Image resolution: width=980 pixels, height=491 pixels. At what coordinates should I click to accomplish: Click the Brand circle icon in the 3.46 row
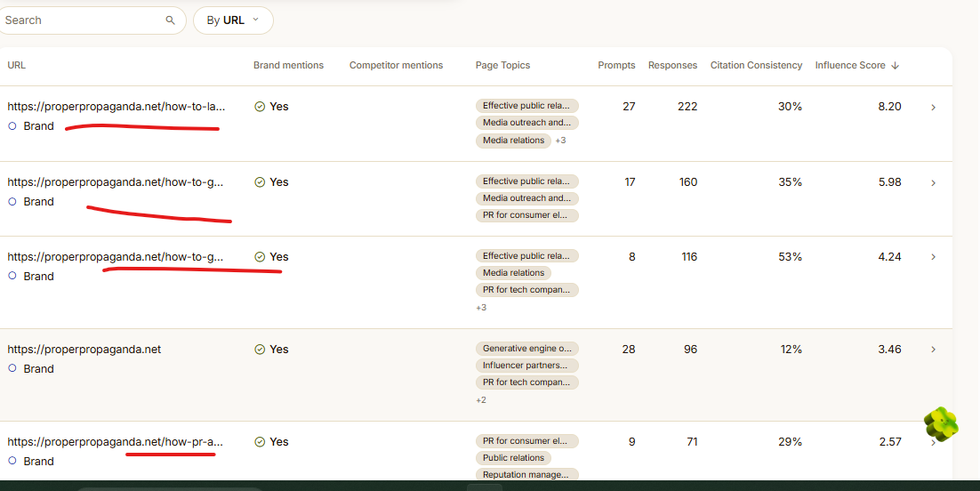(12, 368)
